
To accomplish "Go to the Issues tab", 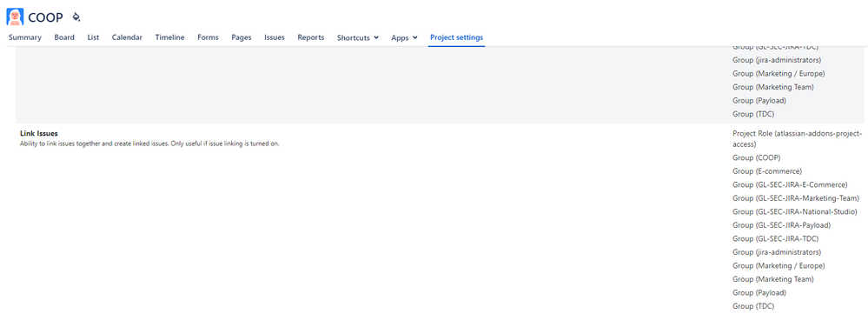I will (275, 37).
